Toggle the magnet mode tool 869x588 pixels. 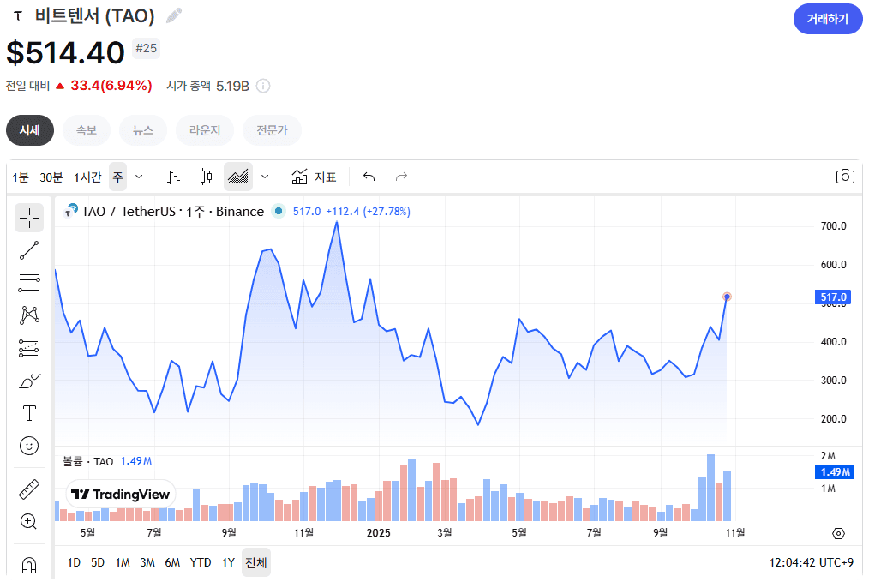29,565
